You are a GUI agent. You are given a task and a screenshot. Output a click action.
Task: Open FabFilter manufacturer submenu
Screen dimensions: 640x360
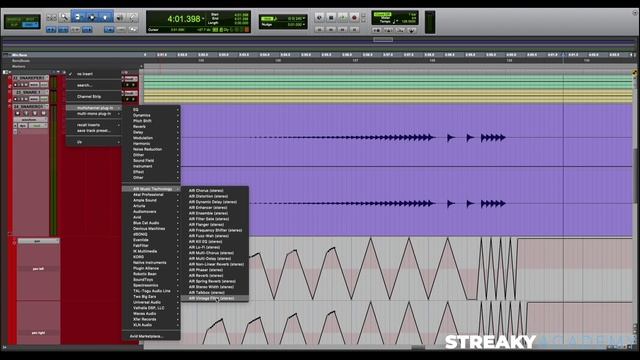151,246
